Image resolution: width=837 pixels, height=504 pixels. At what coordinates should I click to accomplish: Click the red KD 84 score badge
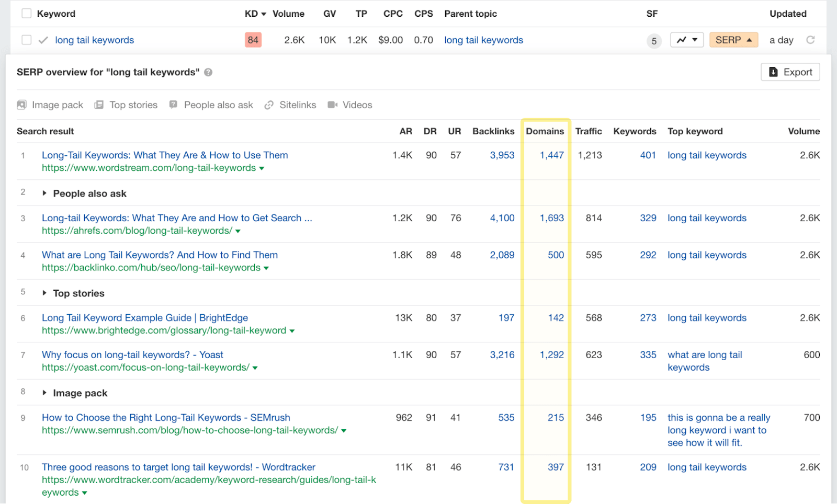click(253, 40)
